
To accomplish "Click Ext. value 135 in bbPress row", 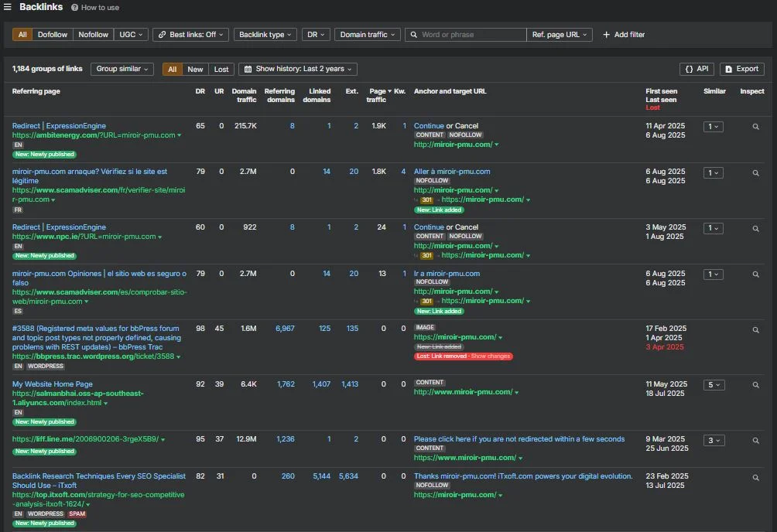I will (x=352, y=329).
